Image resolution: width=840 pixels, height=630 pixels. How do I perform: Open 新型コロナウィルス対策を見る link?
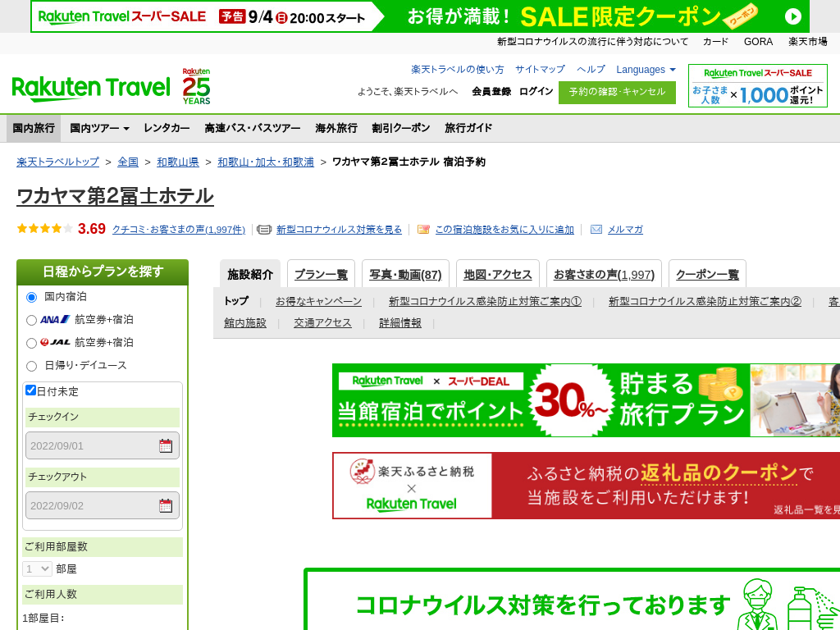click(339, 230)
